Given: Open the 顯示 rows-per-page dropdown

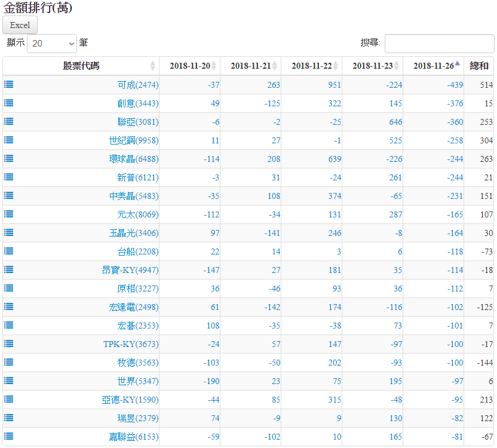Looking at the screenshot, I should pyautogui.click(x=52, y=44).
